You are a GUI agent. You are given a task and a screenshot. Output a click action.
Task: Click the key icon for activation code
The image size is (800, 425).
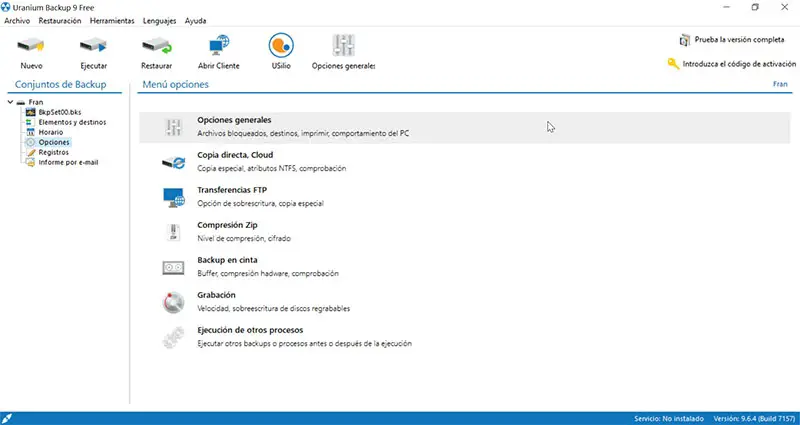pos(673,64)
